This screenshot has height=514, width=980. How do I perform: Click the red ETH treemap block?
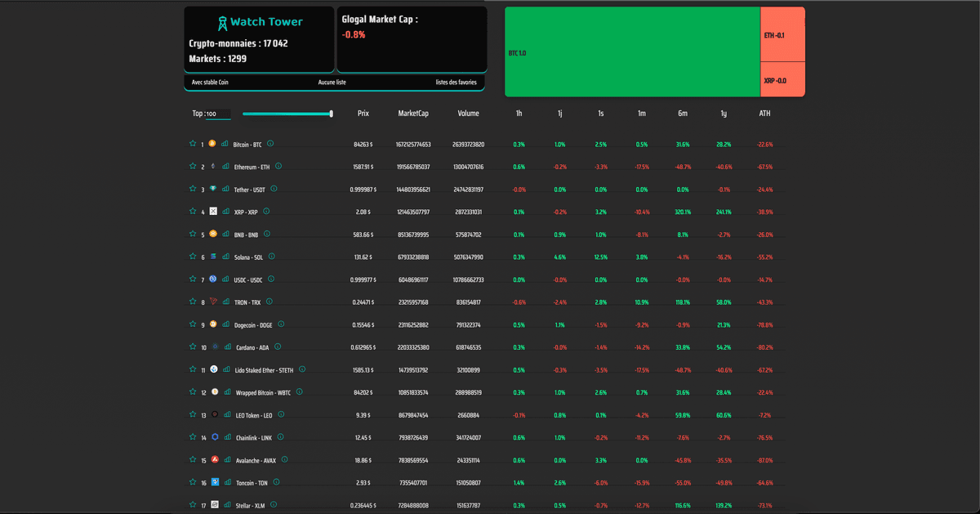tap(782, 34)
